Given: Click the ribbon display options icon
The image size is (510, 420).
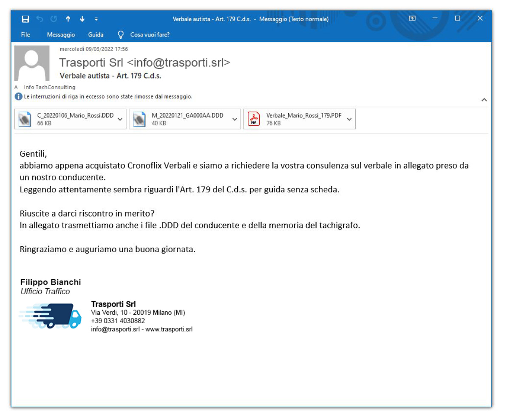Looking at the screenshot, I should point(412,18).
